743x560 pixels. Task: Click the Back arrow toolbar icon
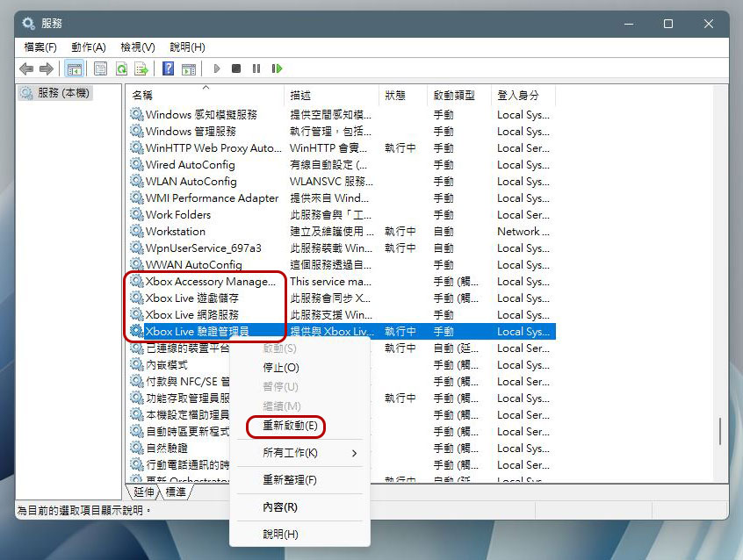click(x=26, y=68)
